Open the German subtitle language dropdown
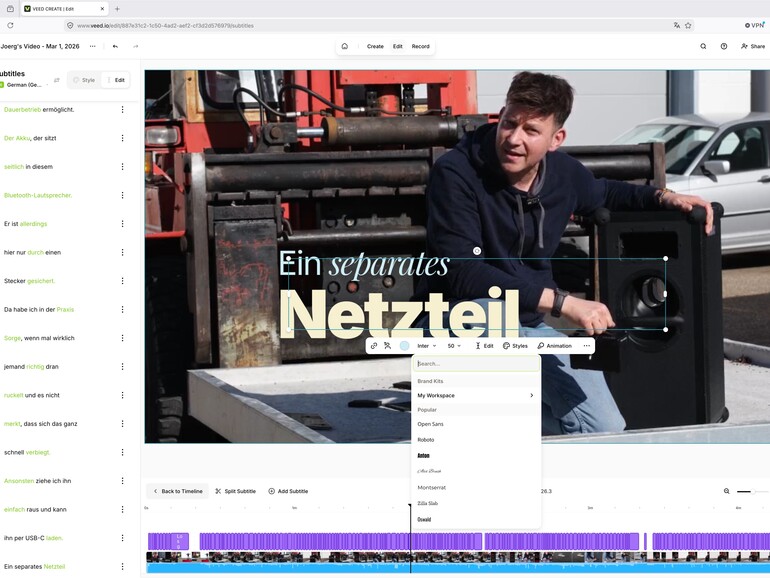 click(x=25, y=85)
